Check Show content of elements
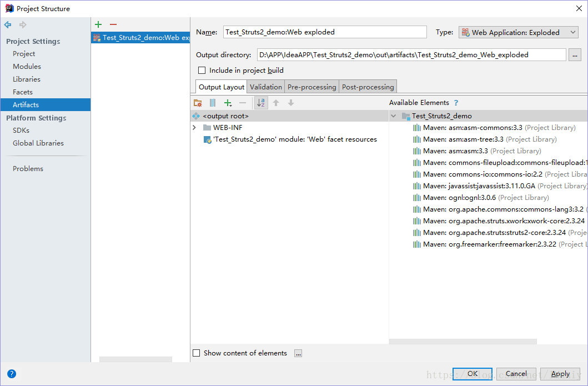The image size is (588, 386). (196, 353)
